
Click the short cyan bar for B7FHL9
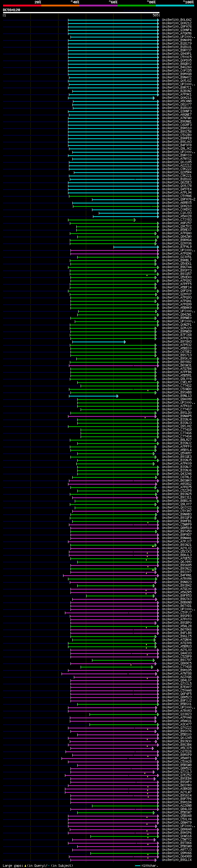point(136,247)
